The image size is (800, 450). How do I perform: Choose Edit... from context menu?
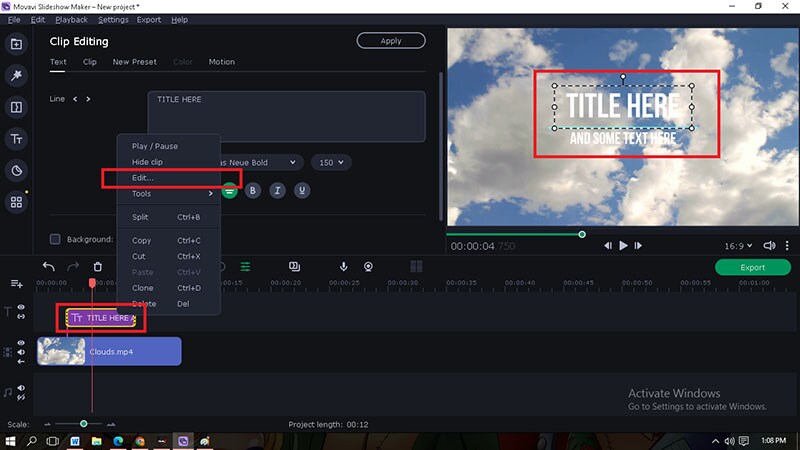click(169, 178)
